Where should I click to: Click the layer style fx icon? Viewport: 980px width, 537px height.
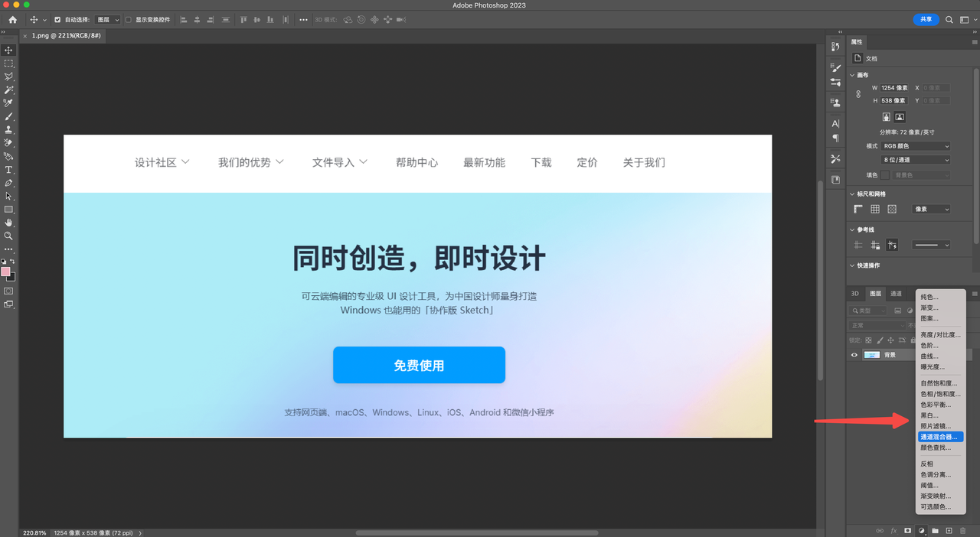[x=893, y=530]
